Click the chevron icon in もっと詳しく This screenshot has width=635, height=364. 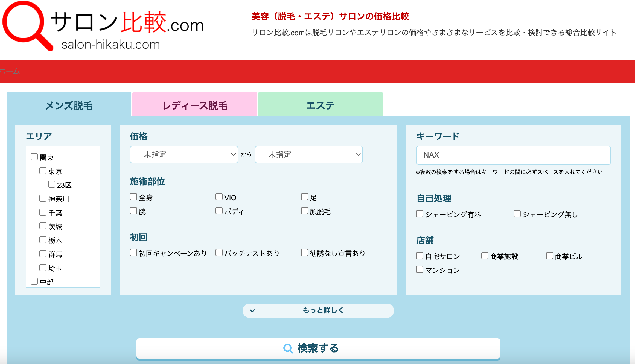pos(252,311)
